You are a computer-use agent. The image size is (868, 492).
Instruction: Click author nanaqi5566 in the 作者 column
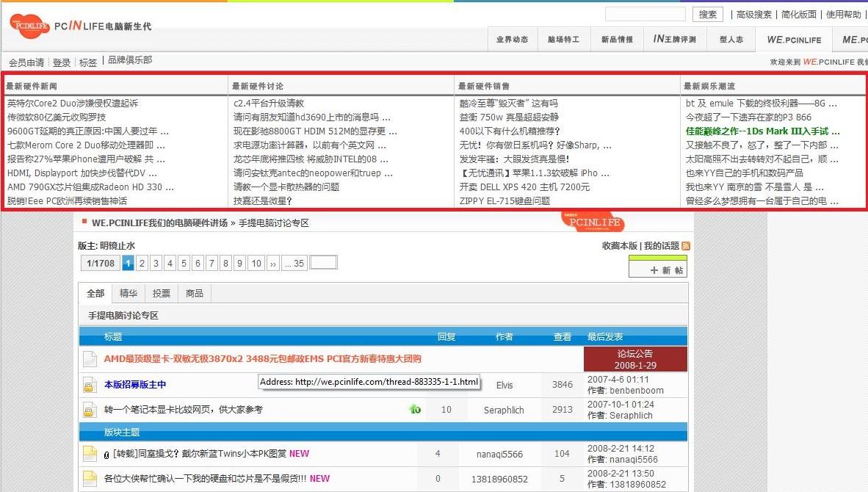(499, 455)
